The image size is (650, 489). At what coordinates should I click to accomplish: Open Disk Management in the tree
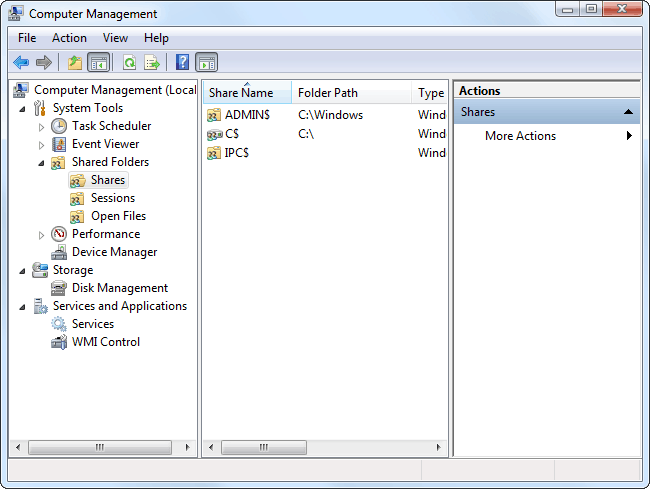pyautogui.click(x=119, y=288)
